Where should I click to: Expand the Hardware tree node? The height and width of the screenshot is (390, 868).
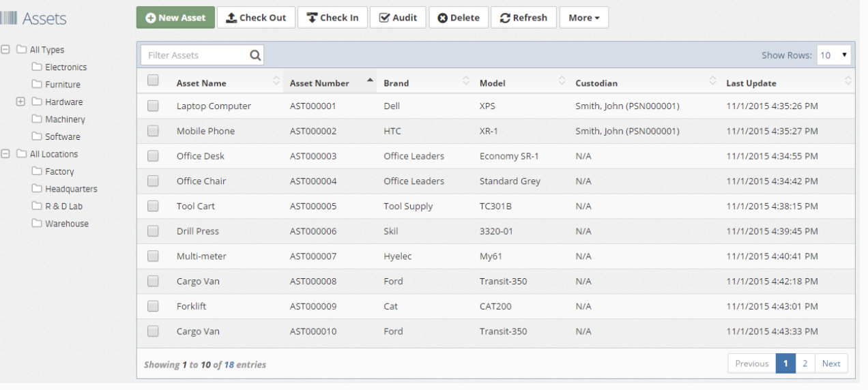pos(20,102)
